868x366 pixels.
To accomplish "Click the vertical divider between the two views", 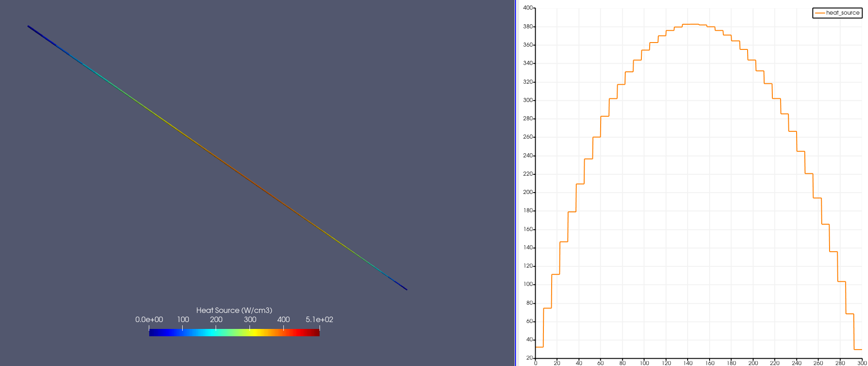I will click(516, 183).
